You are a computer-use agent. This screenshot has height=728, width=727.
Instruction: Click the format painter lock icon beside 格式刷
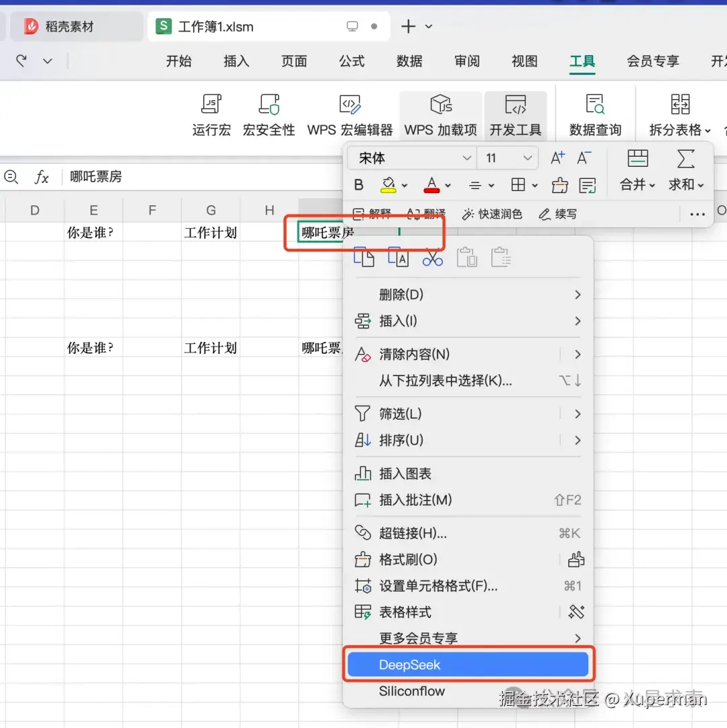(576, 560)
